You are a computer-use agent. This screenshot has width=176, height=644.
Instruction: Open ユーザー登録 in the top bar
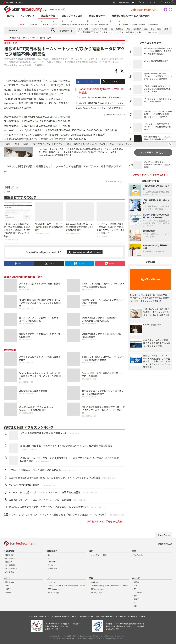click(x=121, y=2)
